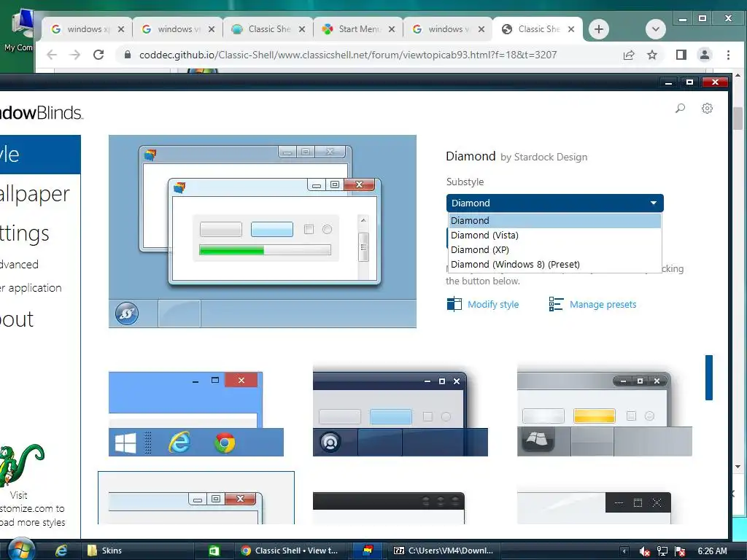
Task: Switch to Classic Shell Chrome taskbar button
Action: click(x=290, y=551)
